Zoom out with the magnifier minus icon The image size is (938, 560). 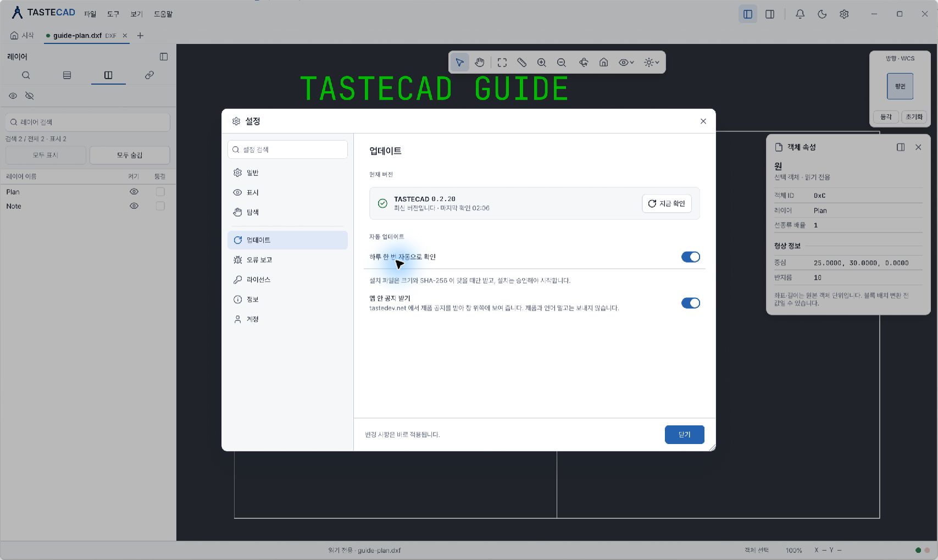tap(562, 63)
